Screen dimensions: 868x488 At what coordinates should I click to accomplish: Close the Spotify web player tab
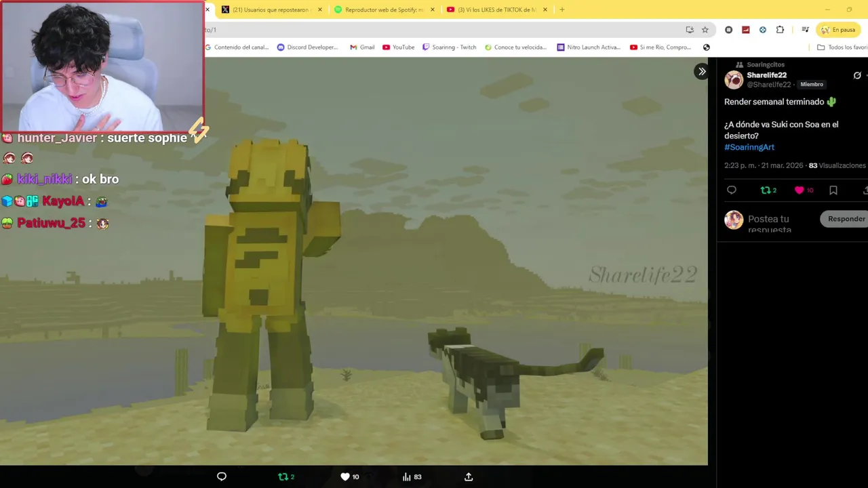pos(433,9)
